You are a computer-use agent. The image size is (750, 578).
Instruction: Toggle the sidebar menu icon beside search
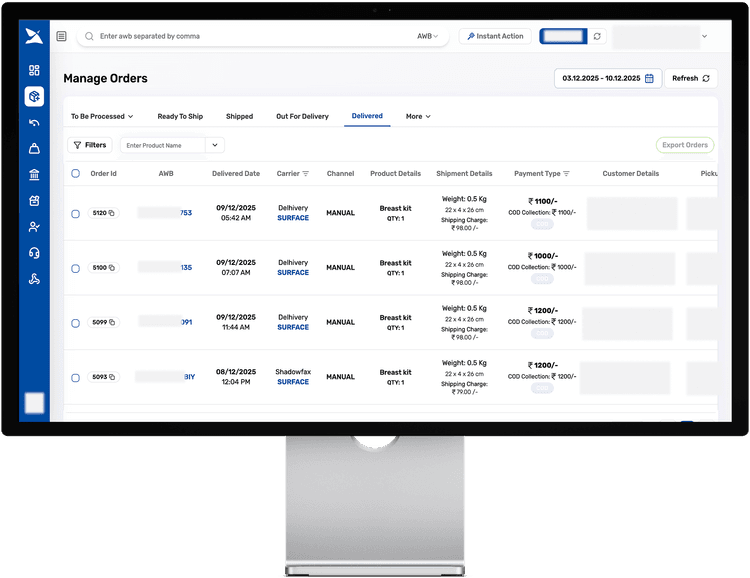coord(62,36)
